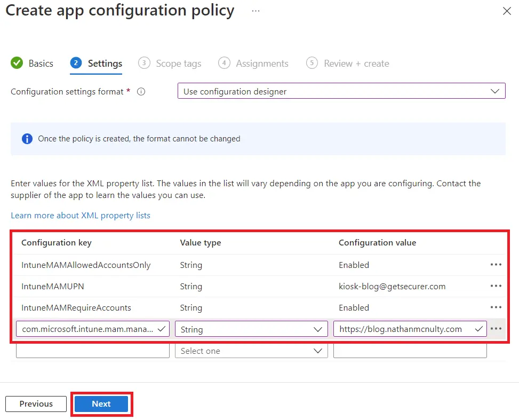Screen dimensions: 519x420
Task: Click the blue information icon in banner
Action: pos(27,139)
